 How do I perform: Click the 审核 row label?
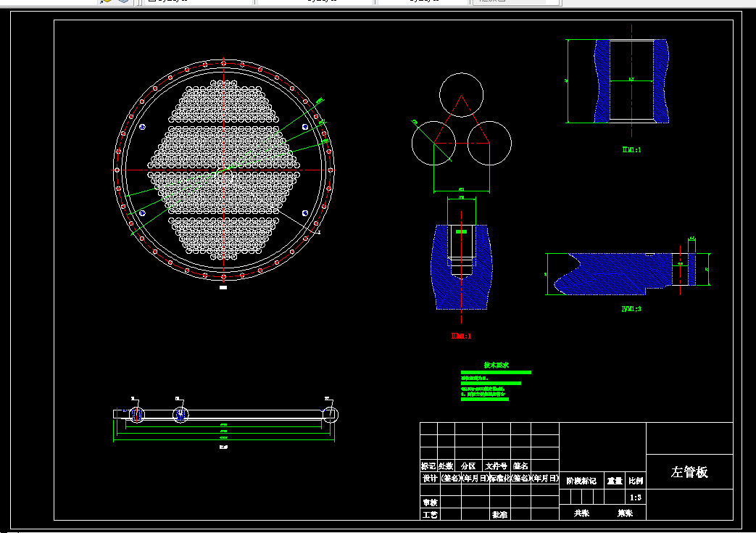(x=430, y=503)
